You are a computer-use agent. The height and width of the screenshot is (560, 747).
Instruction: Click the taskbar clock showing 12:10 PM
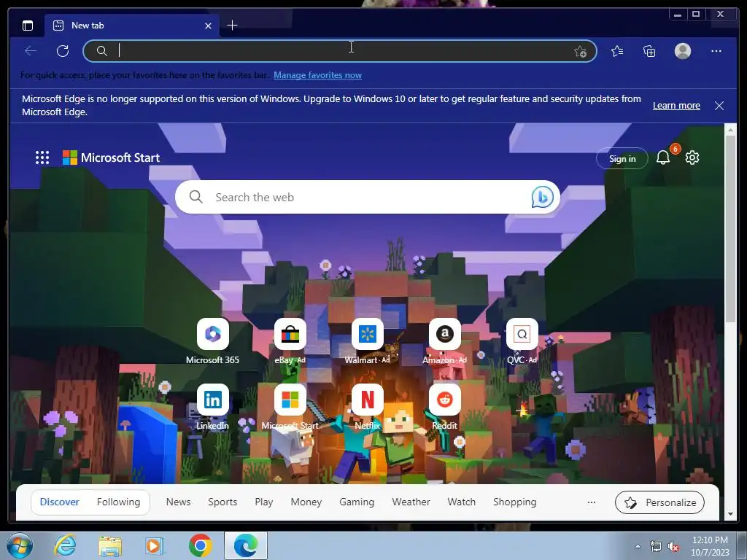coord(710,546)
